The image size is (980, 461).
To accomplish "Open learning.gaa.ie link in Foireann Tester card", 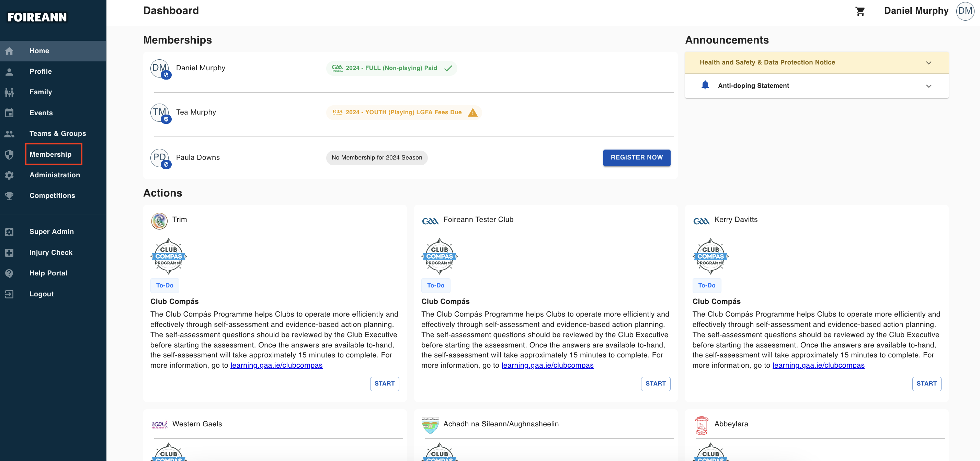I will click(547, 366).
